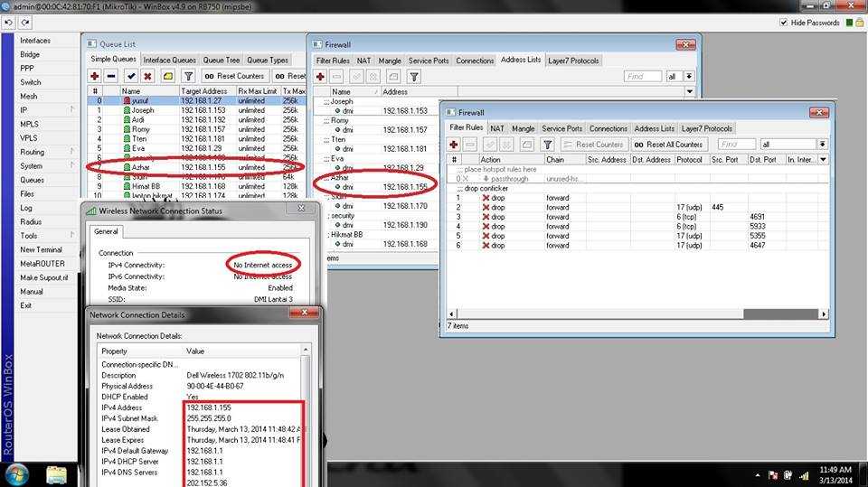Select address 192.168.1.157 under Romy
Viewport: 868px width, 487px height.
405,129
